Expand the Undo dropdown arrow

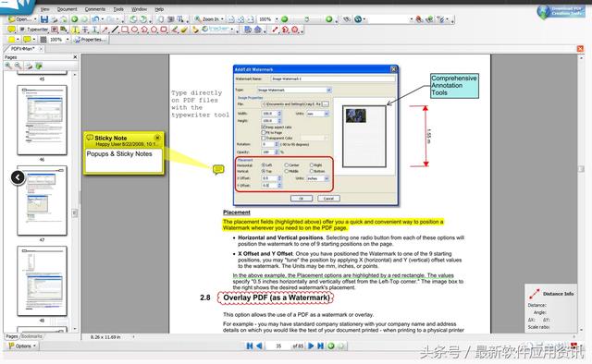pyautogui.click(x=103, y=19)
